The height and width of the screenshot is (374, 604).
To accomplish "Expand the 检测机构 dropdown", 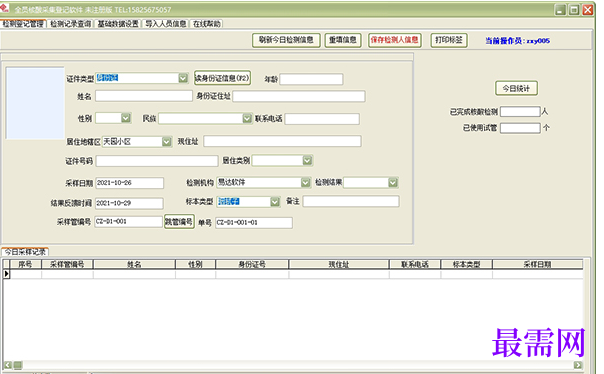I will point(305,182).
